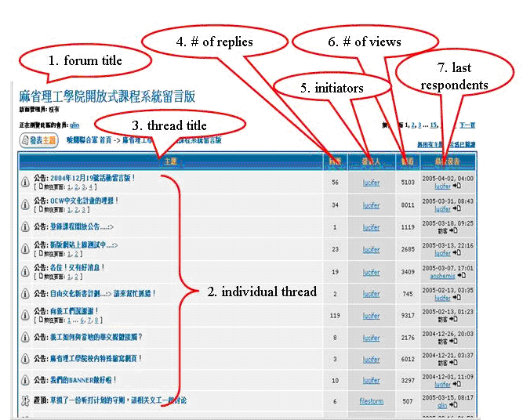Open last poster anchemis's profile link
523x420 pixels.
[x=442, y=276]
